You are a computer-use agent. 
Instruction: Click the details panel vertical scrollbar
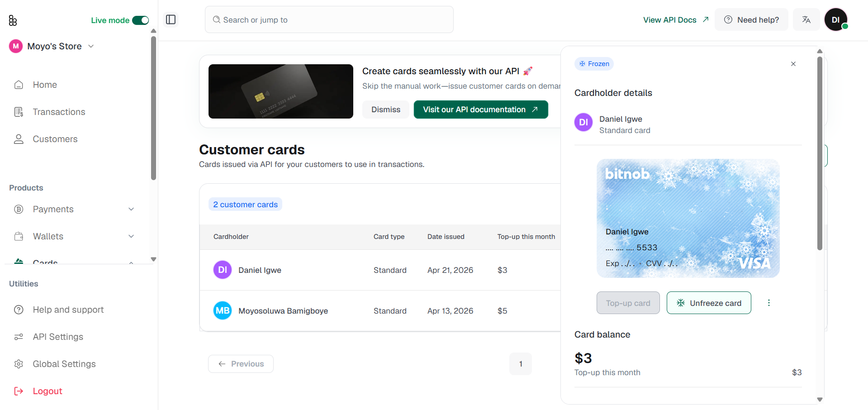pos(820,153)
